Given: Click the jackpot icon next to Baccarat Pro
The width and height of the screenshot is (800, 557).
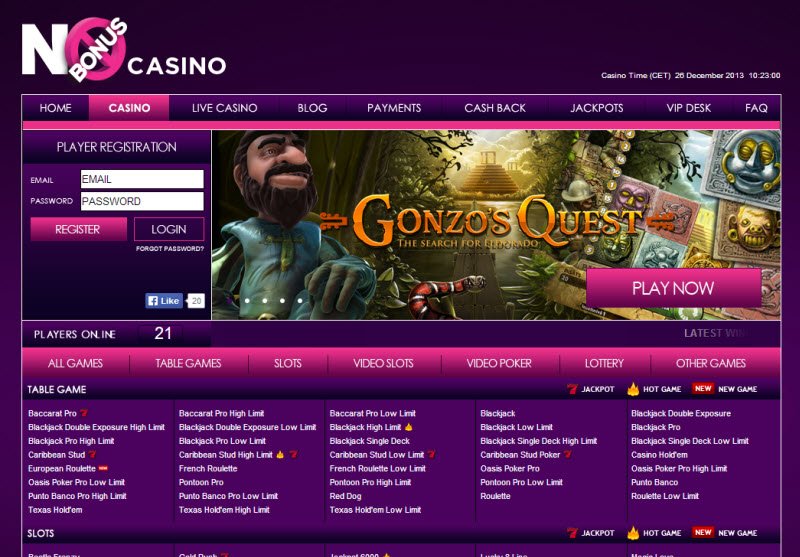Looking at the screenshot, I should [x=84, y=413].
